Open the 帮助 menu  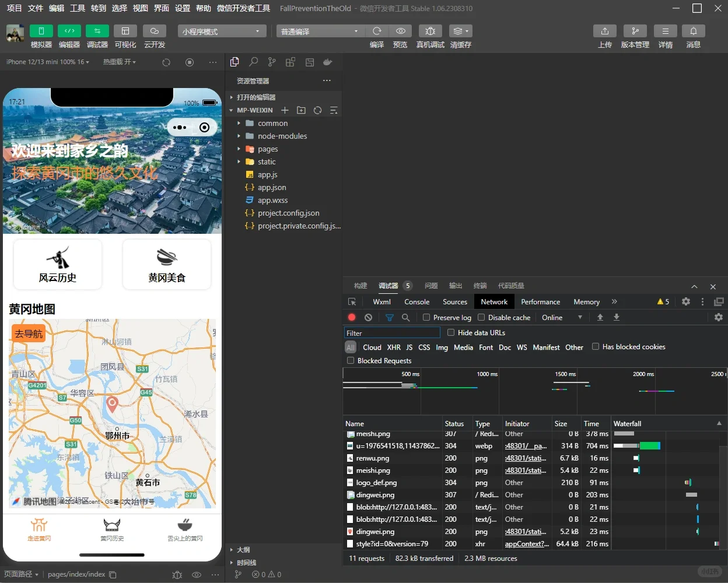tap(204, 8)
